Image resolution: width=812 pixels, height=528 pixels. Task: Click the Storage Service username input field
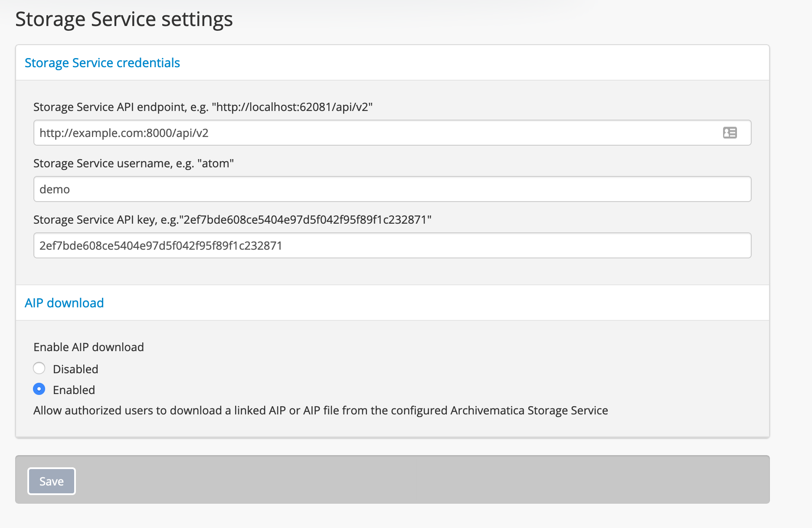392,189
